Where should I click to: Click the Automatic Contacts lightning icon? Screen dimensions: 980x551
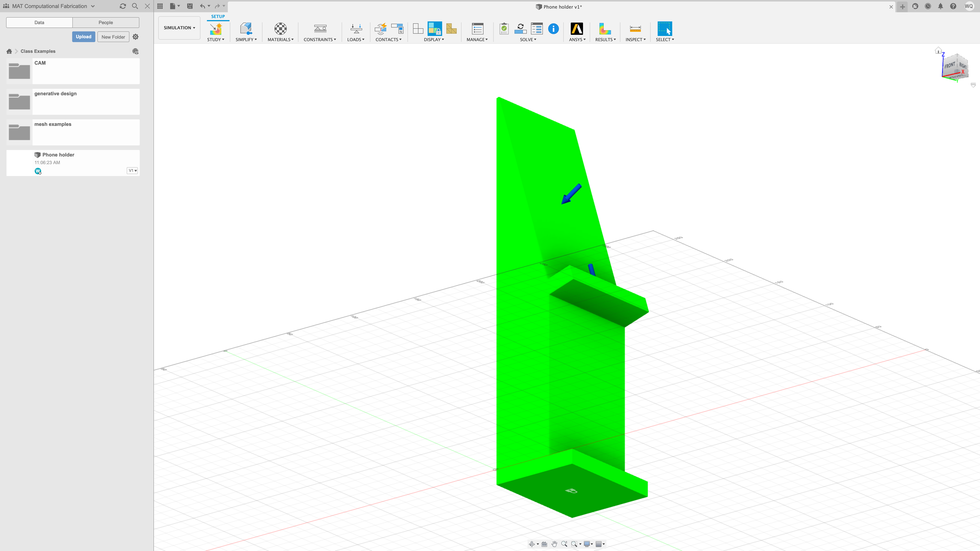click(x=381, y=29)
